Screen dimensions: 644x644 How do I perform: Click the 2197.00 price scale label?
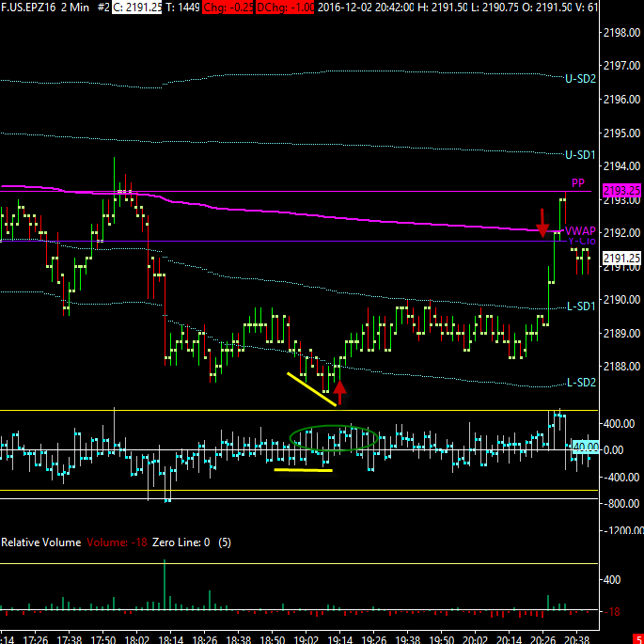[x=621, y=65]
